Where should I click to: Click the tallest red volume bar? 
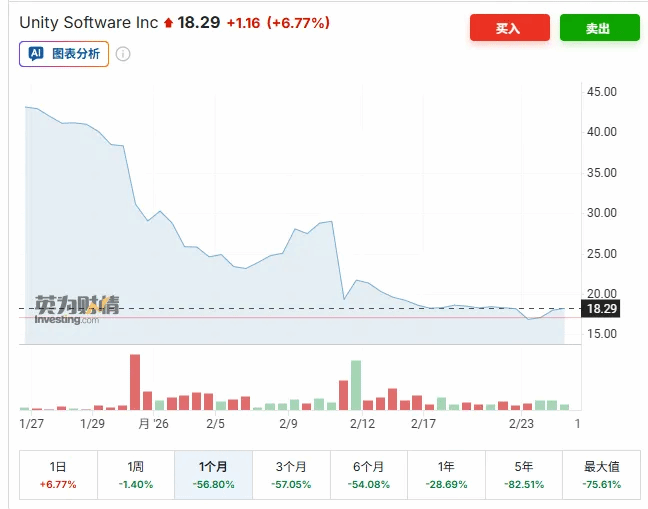(135, 383)
